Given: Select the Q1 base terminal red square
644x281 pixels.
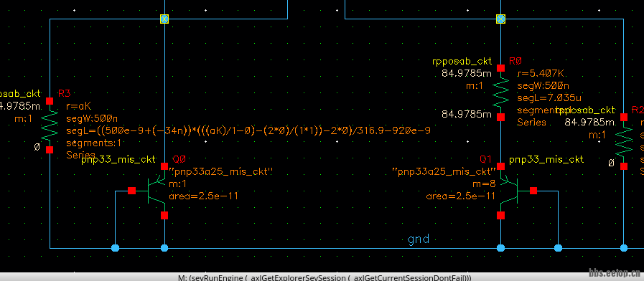Looking at the screenshot, I should coord(533,191).
